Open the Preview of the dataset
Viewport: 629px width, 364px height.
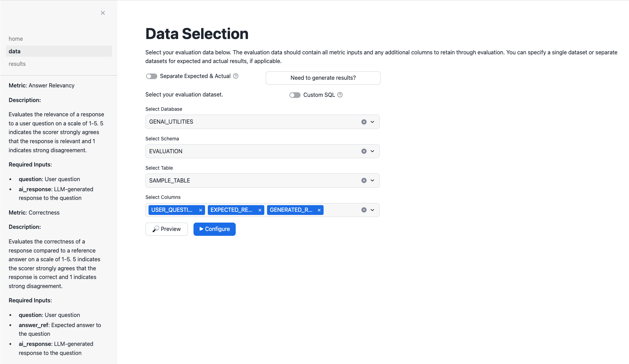tap(166, 229)
